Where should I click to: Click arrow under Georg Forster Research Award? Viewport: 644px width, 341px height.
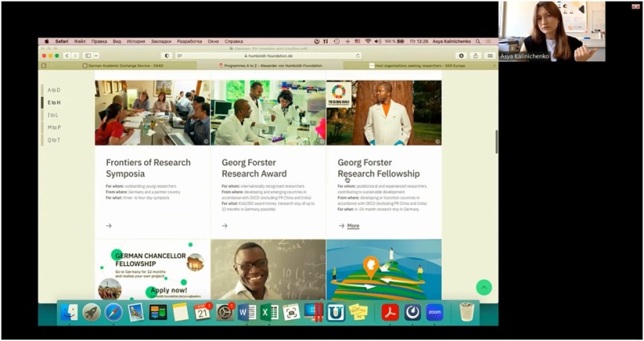click(x=225, y=226)
